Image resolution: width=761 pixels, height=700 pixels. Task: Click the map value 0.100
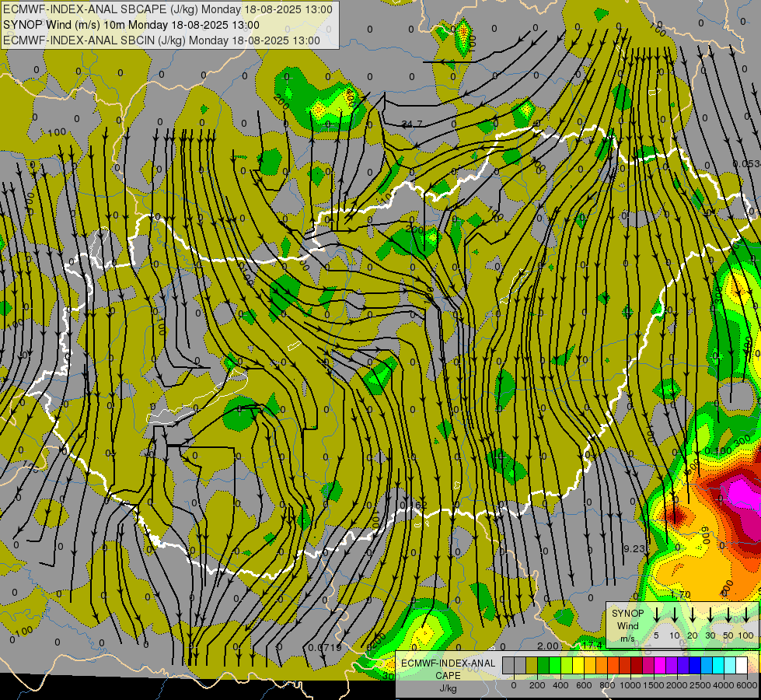(717, 451)
